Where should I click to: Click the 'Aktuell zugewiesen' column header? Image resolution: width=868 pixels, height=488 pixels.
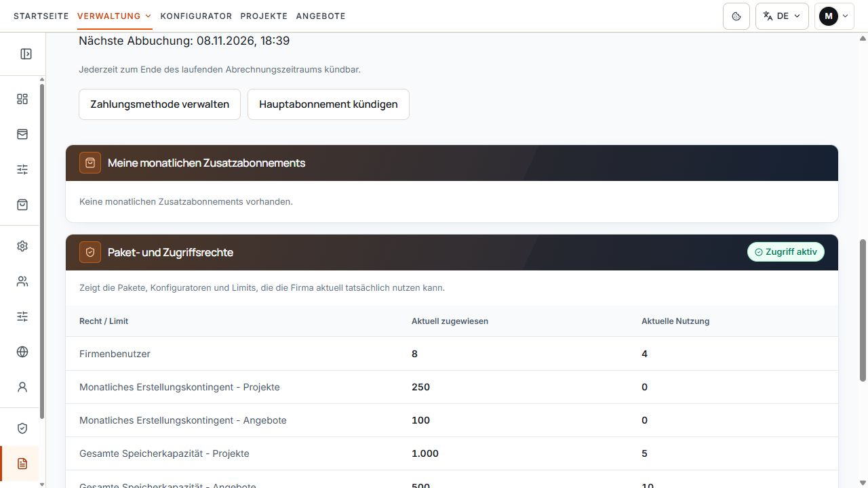coord(450,321)
